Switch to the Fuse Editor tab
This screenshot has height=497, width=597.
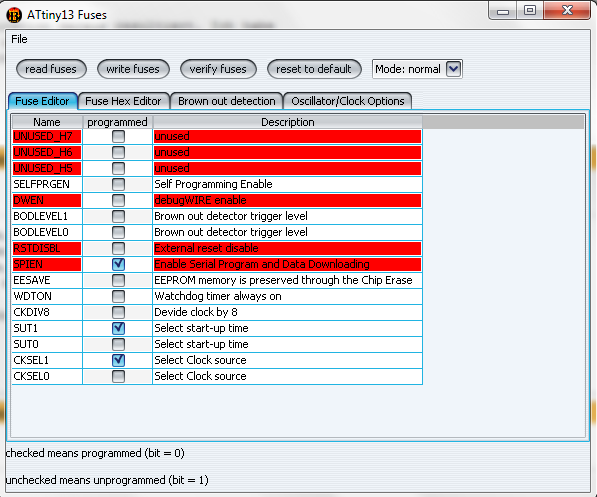click(42, 101)
